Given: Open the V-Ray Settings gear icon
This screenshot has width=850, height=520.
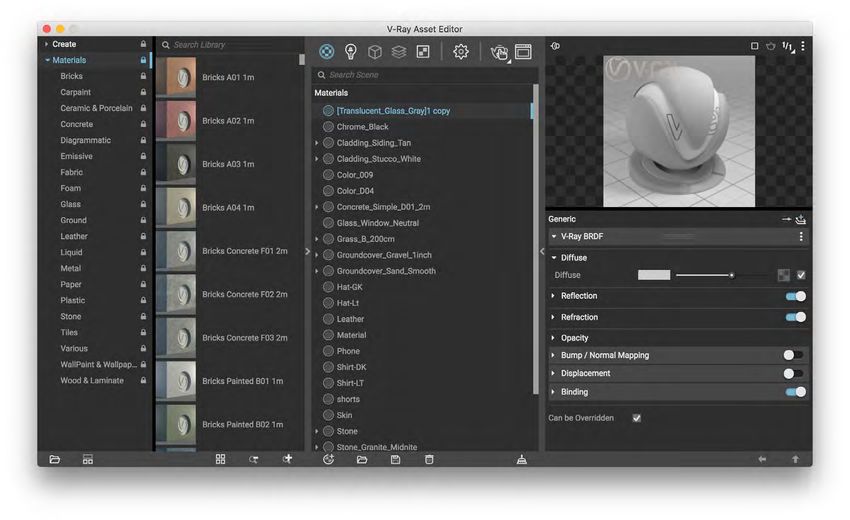Looking at the screenshot, I should click(x=461, y=52).
